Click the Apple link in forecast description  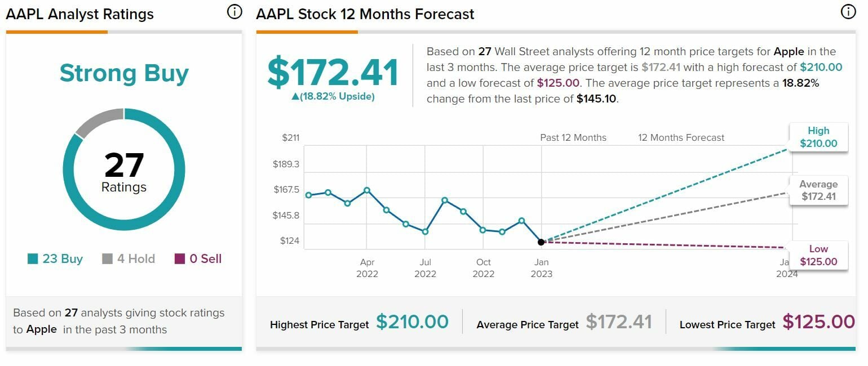pos(789,52)
